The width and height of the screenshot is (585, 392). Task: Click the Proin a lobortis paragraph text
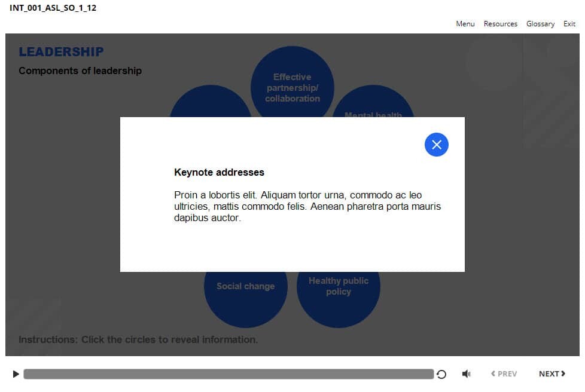(x=307, y=207)
